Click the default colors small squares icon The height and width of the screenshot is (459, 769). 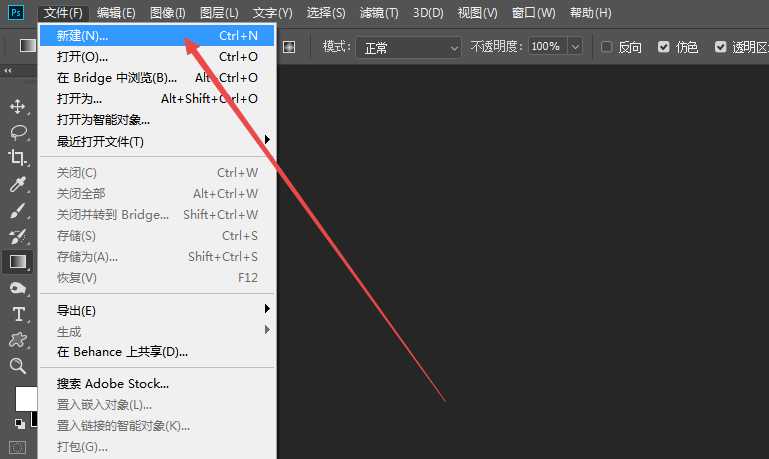[20, 423]
